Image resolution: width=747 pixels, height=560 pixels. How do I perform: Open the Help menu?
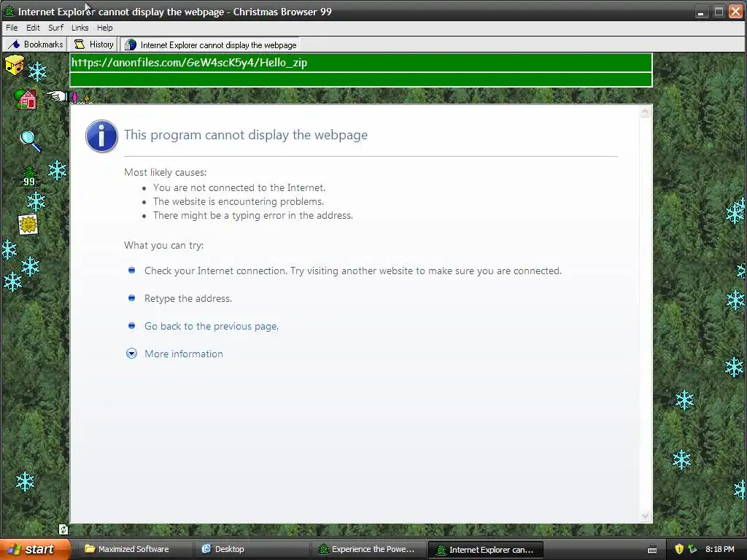[105, 28]
